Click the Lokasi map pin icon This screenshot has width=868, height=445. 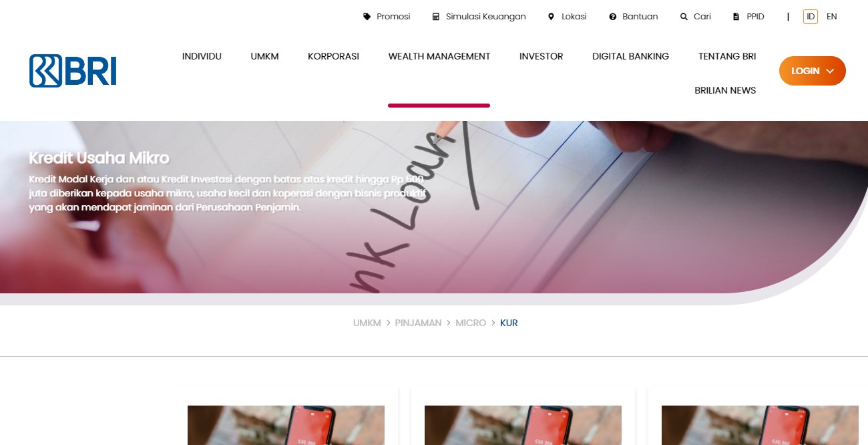(x=551, y=17)
